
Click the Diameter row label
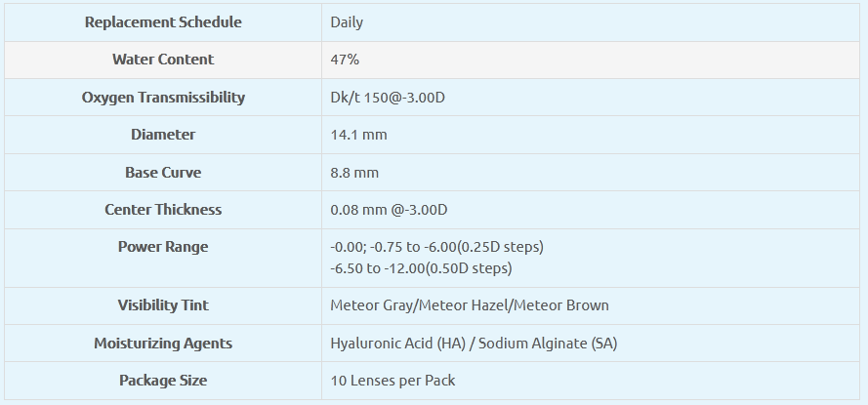(x=163, y=135)
